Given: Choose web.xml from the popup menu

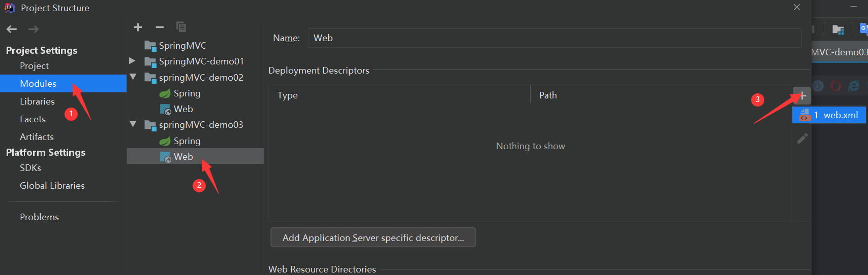Looking at the screenshot, I should pyautogui.click(x=829, y=115).
